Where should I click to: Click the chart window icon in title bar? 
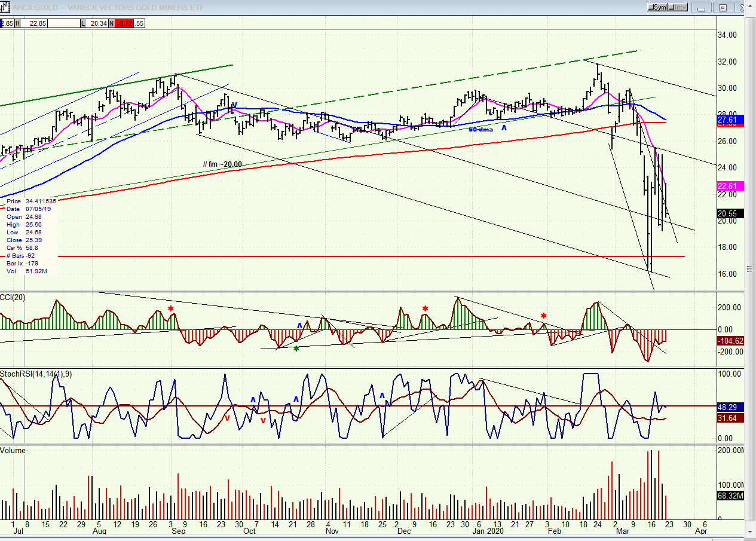coord(4,7)
